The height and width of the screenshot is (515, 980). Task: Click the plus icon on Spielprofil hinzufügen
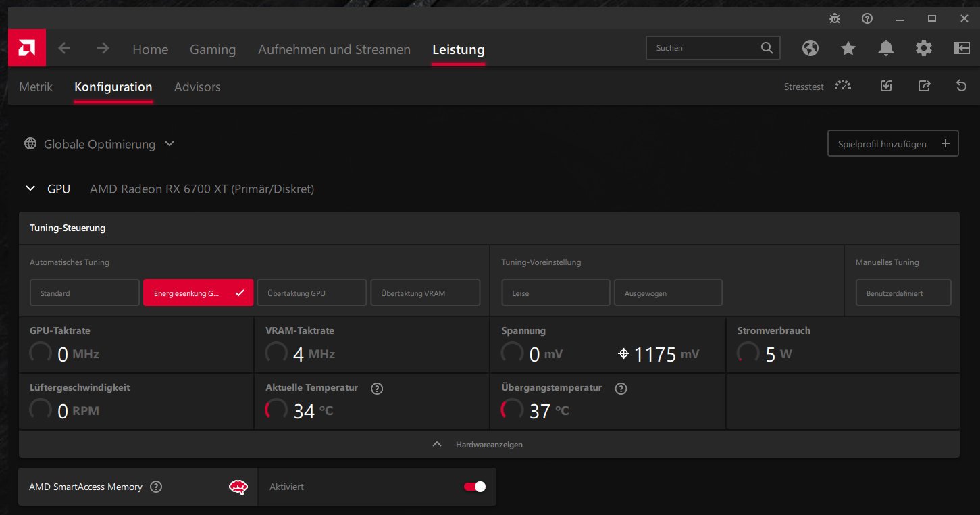click(945, 143)
